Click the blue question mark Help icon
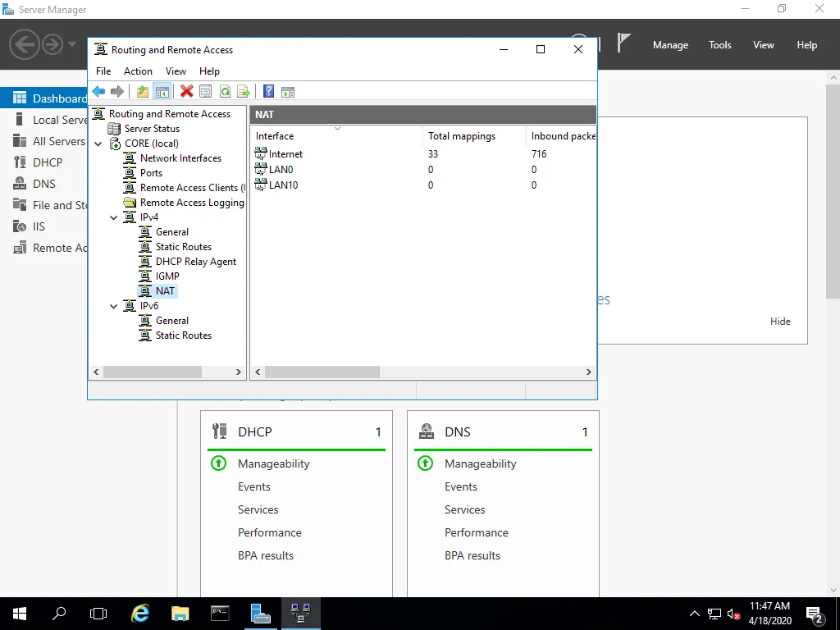 pos(269,92)
